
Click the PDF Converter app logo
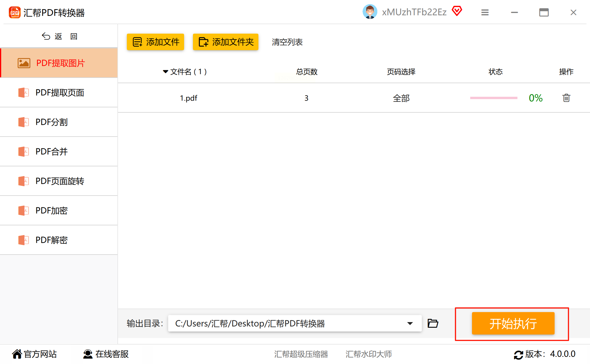click(14, 13)
